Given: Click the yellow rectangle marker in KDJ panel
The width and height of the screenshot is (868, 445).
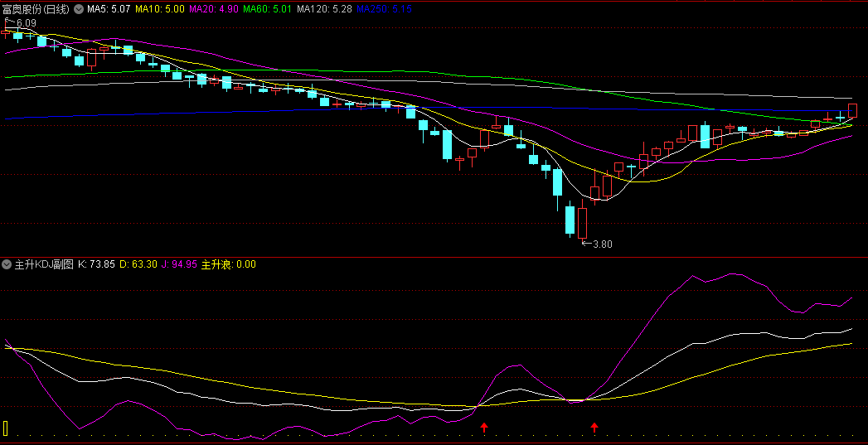Looking at the screenshot, I should click(x=6, y=428).
